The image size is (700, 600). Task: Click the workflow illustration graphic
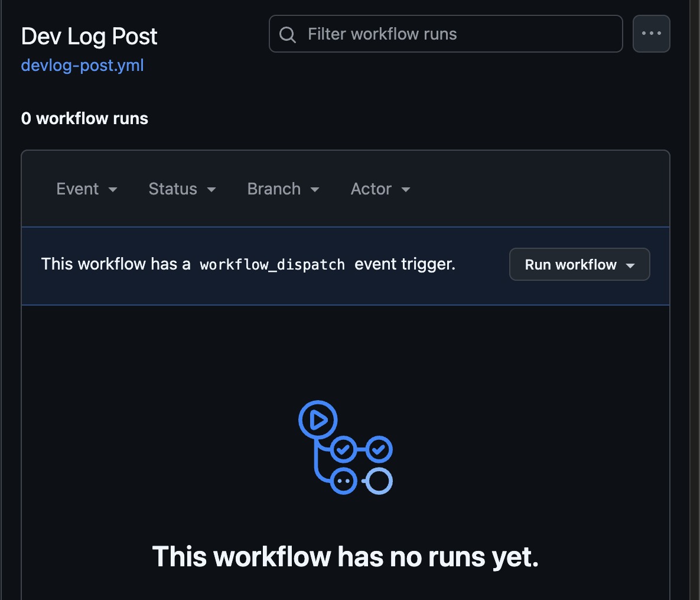point(345,447)
